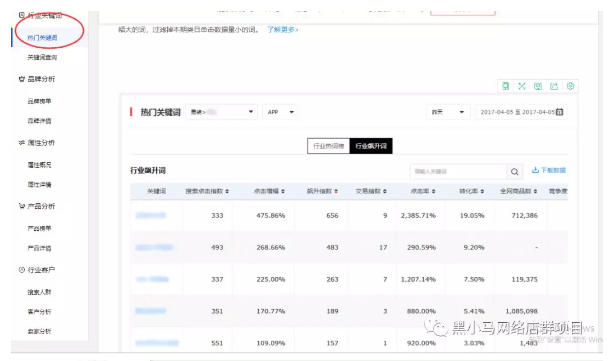Click the 1,207.14% click rate cell
Screen dimensions: 609x361
[418, 279]
